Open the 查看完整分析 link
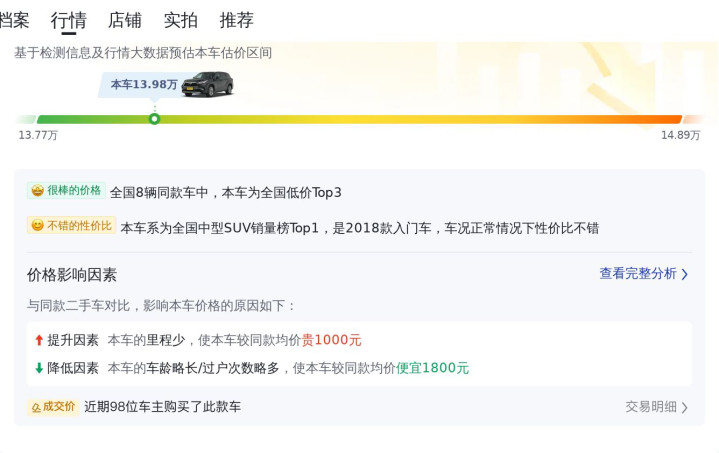Image resolution: width=719 pixels, height=453 pixels. 638,274
